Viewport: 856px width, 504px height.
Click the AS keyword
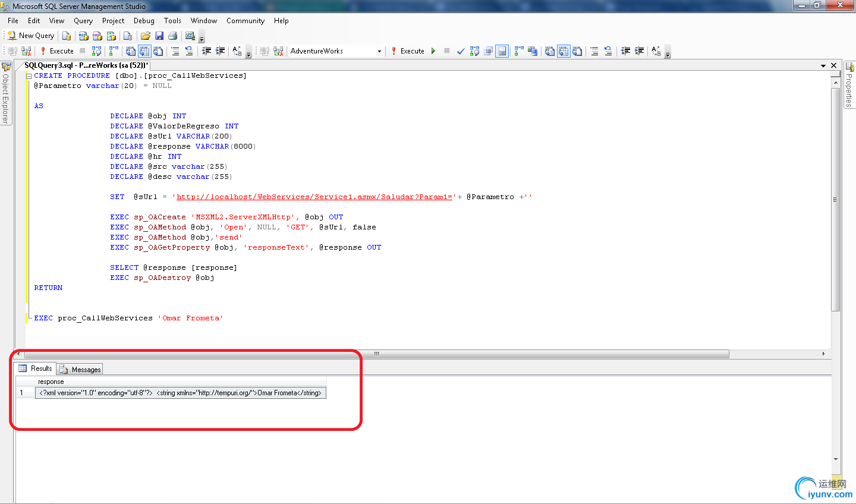click(x=39, y=106)
